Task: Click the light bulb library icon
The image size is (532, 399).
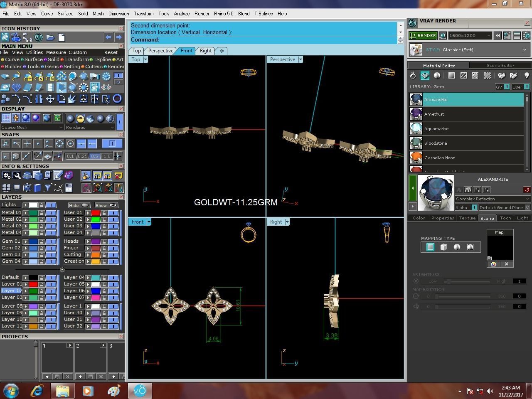Action: pyautogui.click(x=527, y=76)
